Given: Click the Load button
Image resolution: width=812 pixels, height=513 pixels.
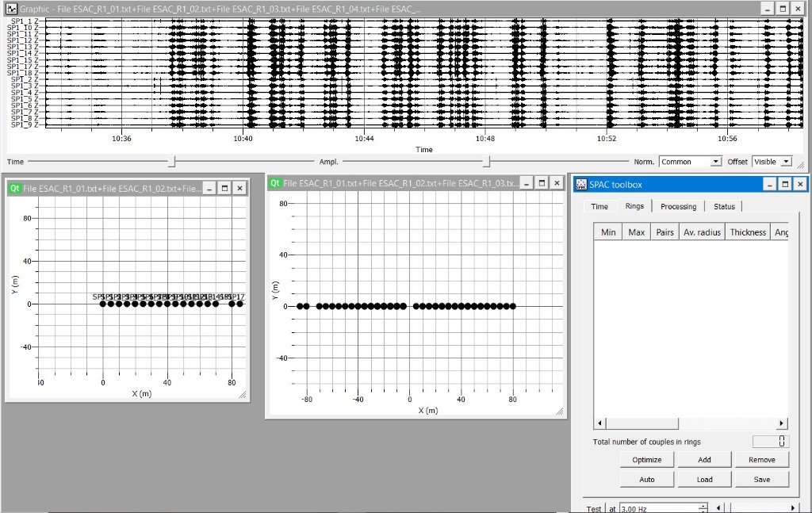Looking at the screenshot, I should click(x=704, y=479).
